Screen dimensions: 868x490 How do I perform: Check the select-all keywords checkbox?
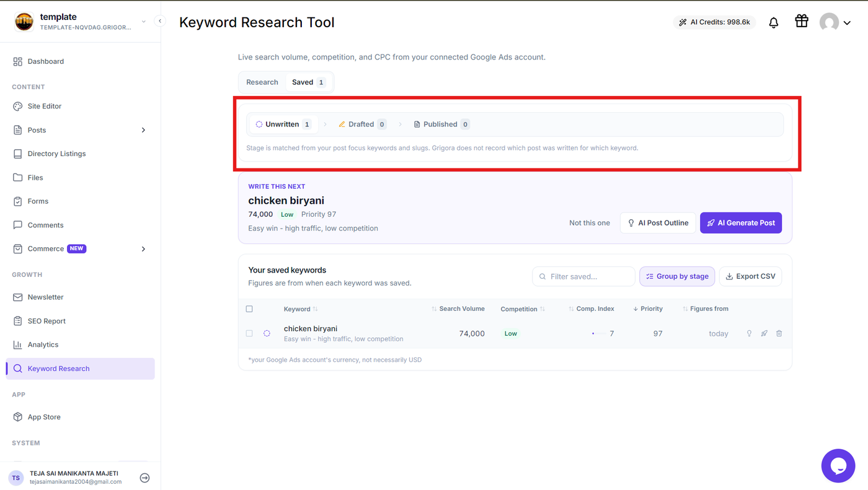(x=249, y=309)
